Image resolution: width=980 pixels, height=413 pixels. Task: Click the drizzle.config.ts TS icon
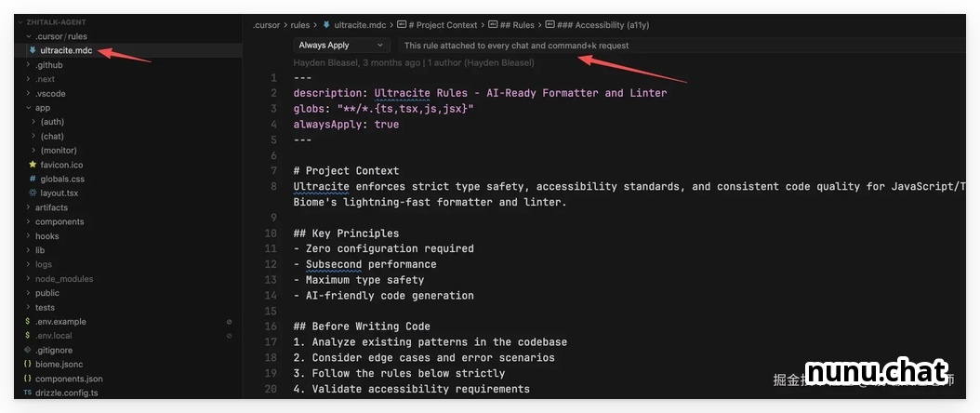click(28, 393)
